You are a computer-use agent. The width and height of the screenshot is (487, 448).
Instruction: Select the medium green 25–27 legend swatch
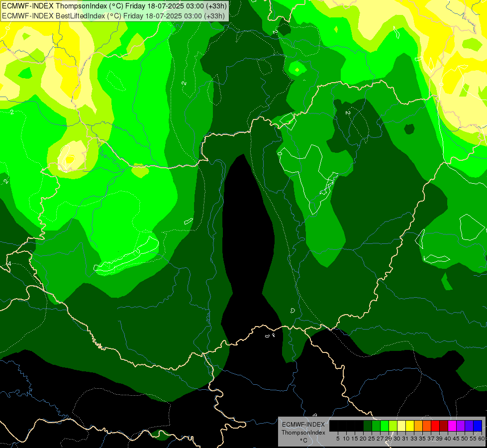(377, 426)
